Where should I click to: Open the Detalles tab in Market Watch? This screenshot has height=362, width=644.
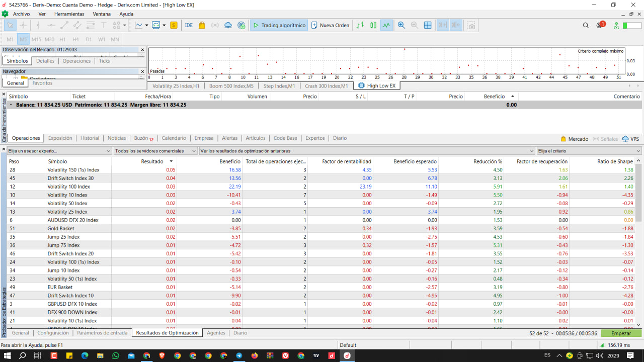point(45,61)
